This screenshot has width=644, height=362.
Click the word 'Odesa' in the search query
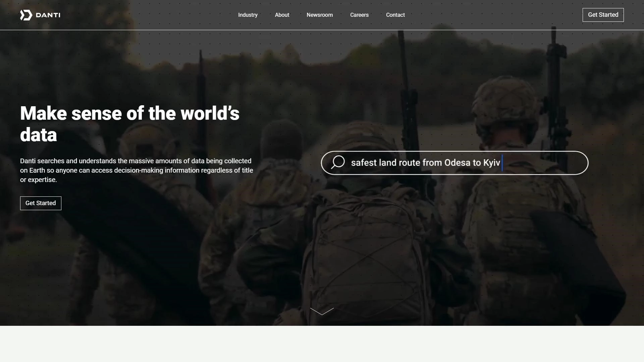point(457,163)
